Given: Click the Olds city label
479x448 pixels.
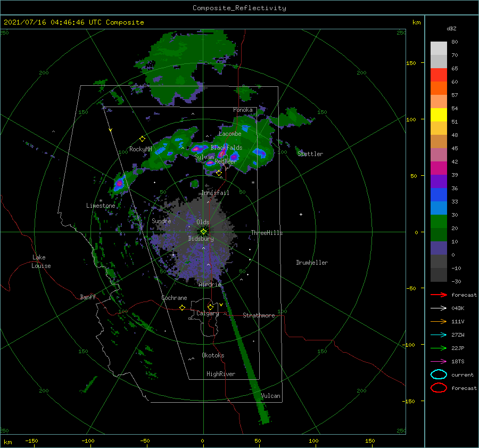Looking at the screenshot, I should [x=203, y=222].
